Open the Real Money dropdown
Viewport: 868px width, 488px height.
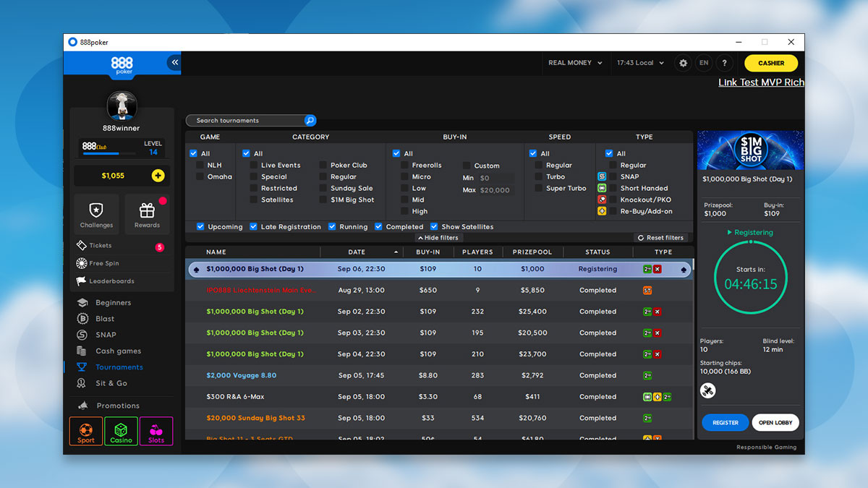[575, 63]
